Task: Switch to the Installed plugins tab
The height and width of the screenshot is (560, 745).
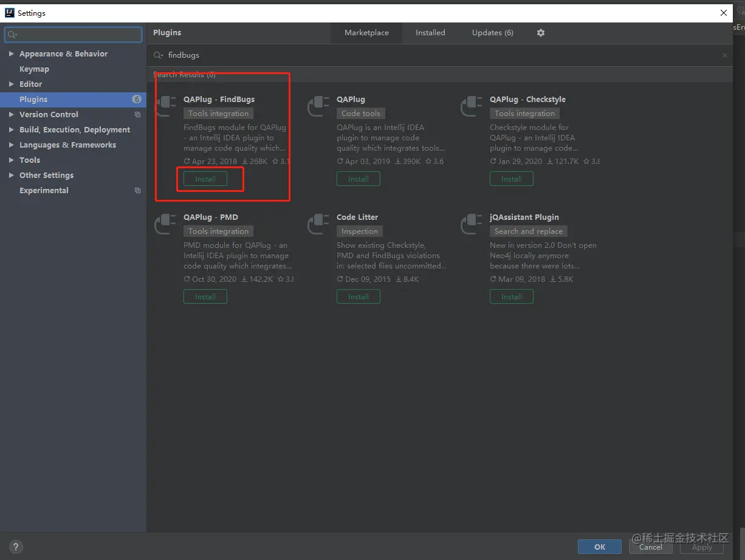Action: (x=430, y=33)
